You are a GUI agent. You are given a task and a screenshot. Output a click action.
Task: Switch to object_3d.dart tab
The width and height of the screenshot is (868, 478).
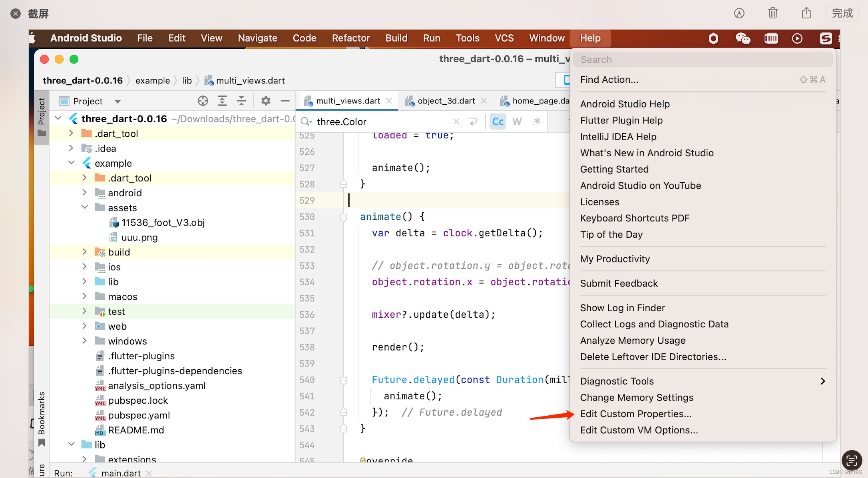(x=446, y=101)
